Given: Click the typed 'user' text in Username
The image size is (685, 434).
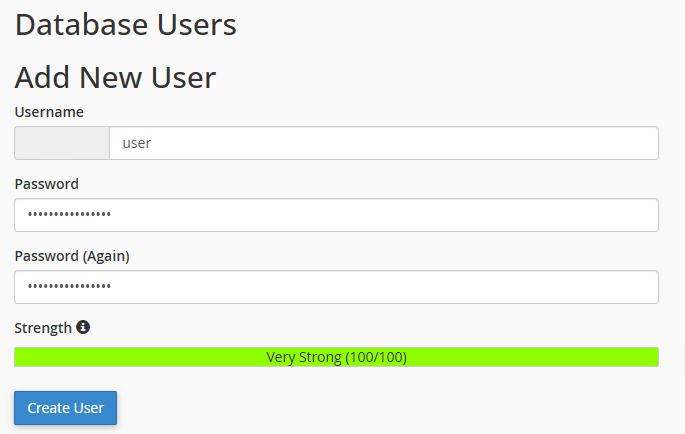Looking at the screenshot, I should [x=136, y=143].
